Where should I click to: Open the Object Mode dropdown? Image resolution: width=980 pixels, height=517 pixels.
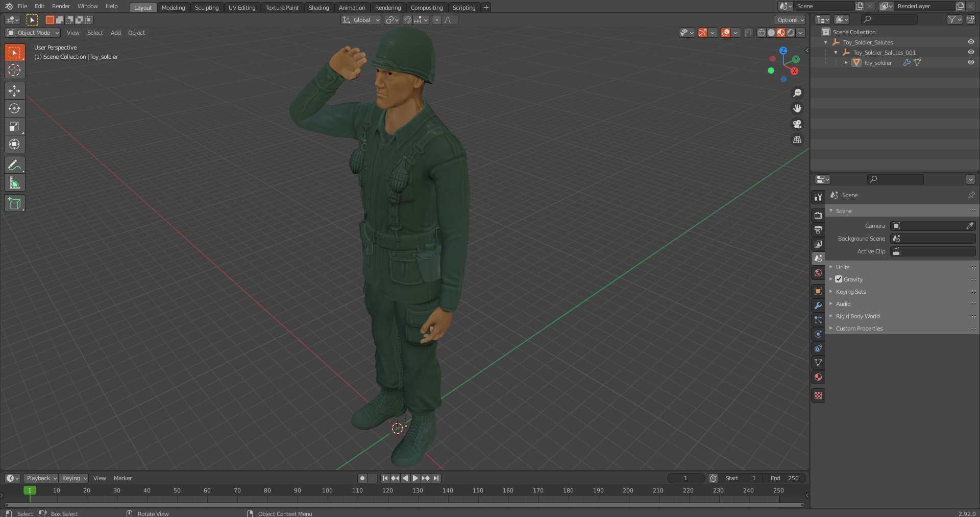click(33, 33)
